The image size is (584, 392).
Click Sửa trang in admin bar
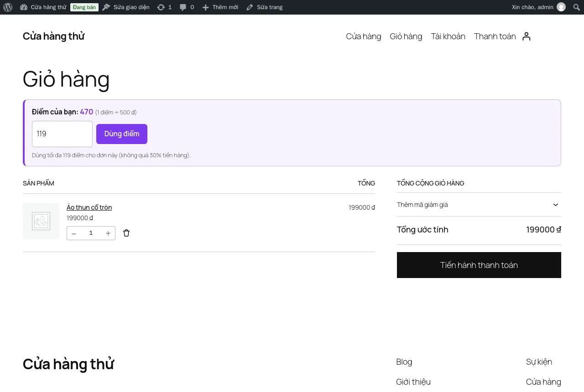click(265, 7)
